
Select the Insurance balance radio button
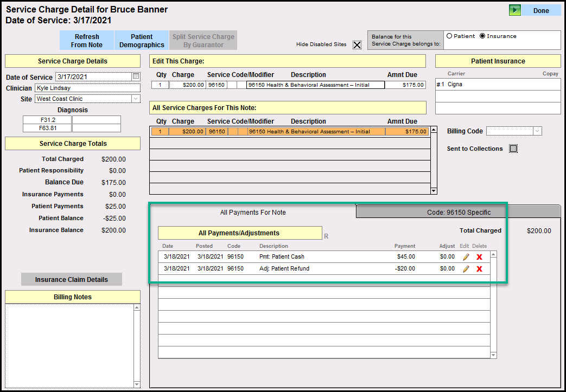point(482,36)
